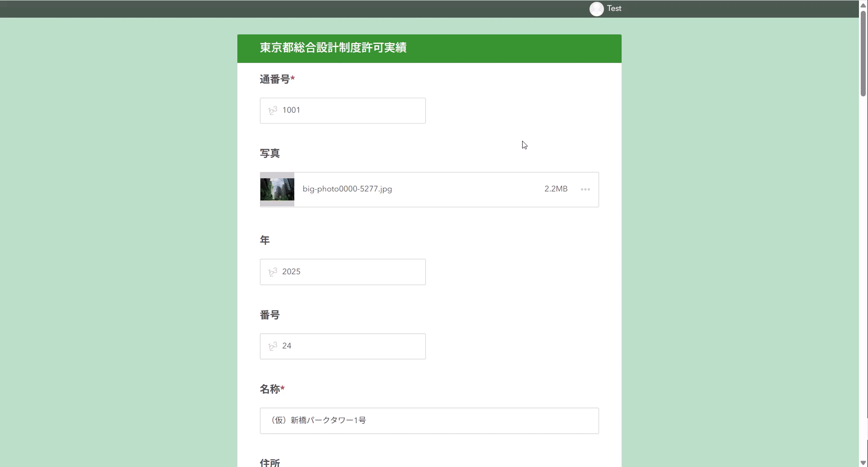Click the 年 field label

[x=265, y=240]
